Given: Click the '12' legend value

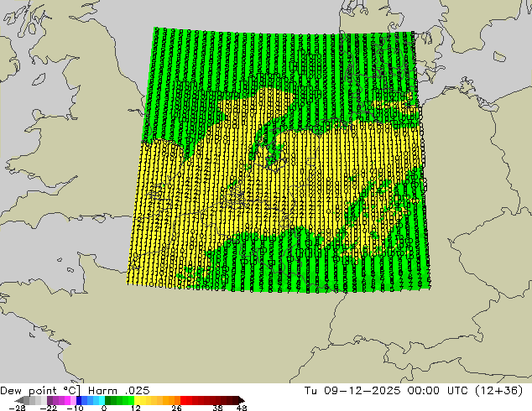Looking at the screenshot, I should [x=136, y=408].
